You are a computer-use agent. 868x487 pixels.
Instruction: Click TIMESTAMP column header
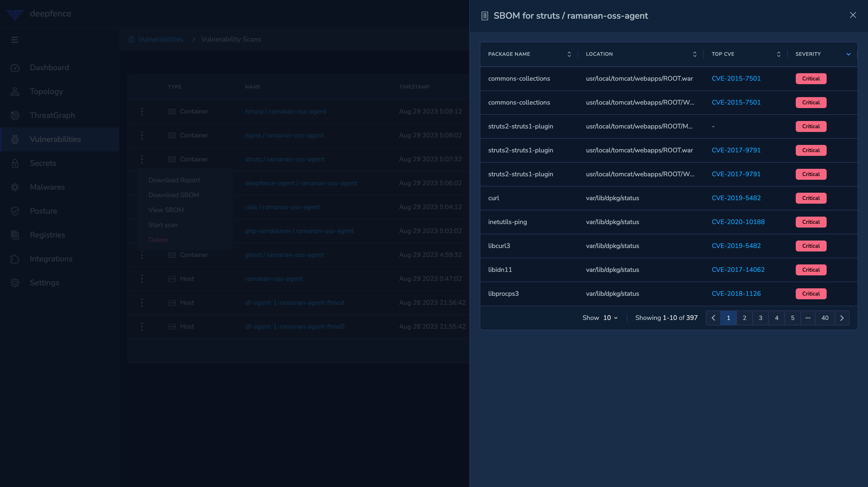coord(414,87)
